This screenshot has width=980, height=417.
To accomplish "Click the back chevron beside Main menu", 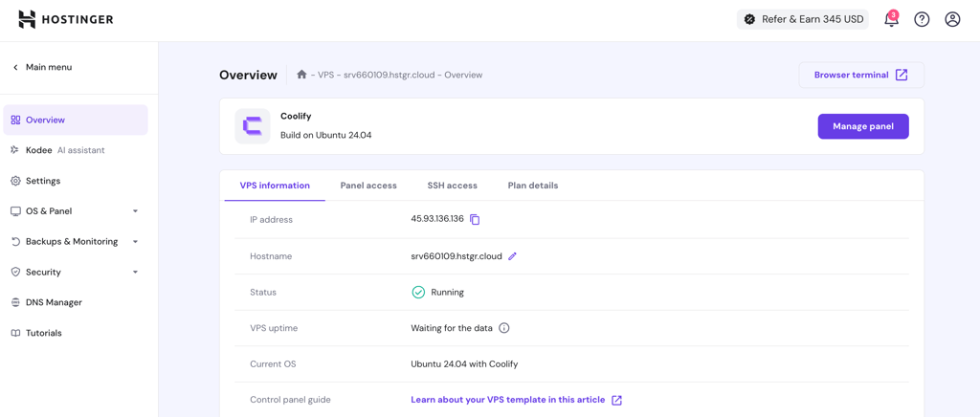I will click(x=15, y=67).
